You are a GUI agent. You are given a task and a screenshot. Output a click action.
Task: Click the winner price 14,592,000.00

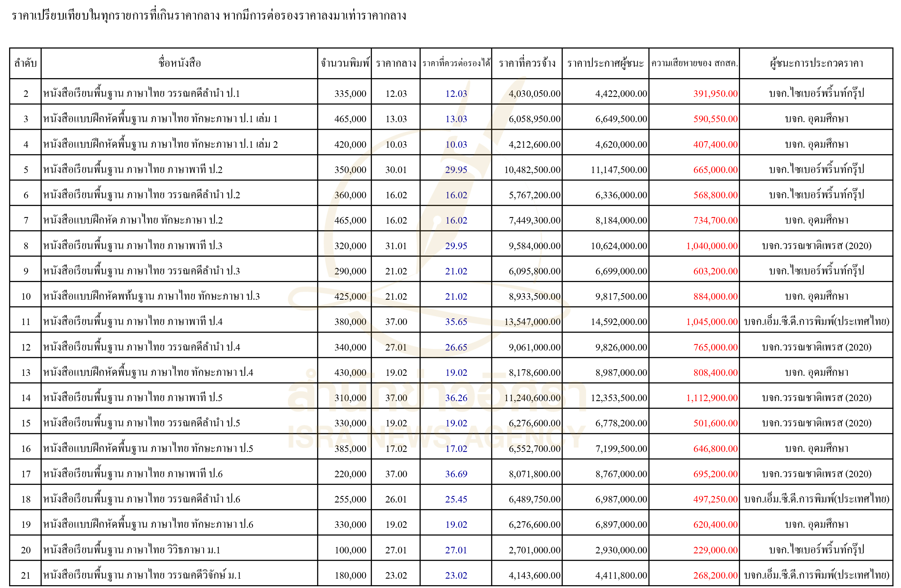pyautogui.click(x=618, y=322)
